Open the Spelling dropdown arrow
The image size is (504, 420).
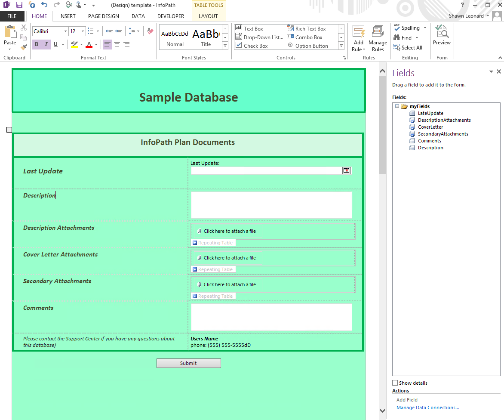pos(425,28)
